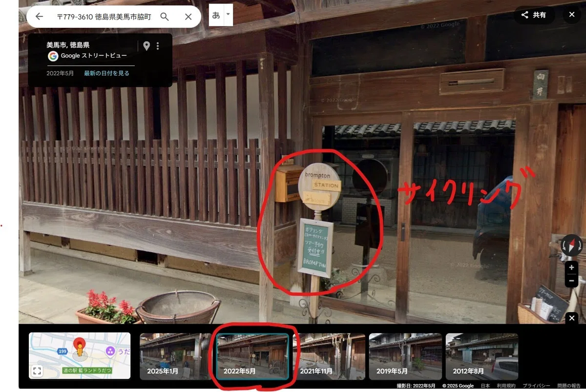Select the 2022年5月 imagery thumbnail
Screen dimensions: 586x392
[252, 356]
